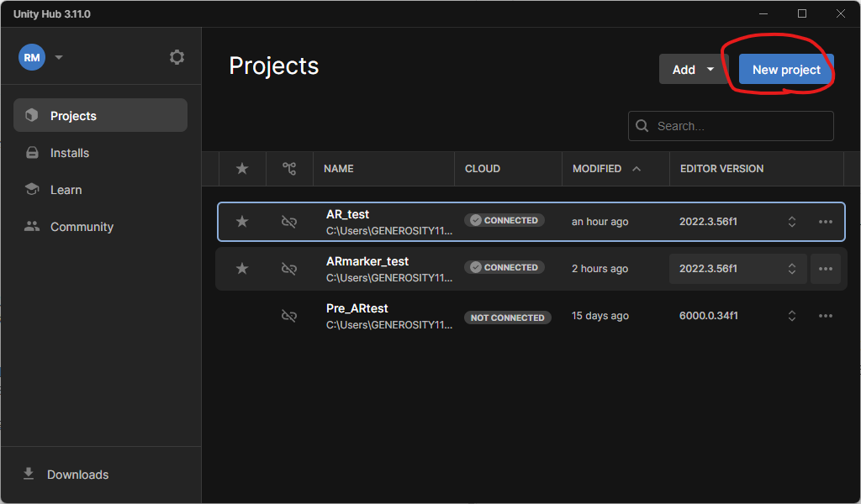This screenshot has width=861, height=504.
Task: Open the account dropdown arrow beside RM
Action: [59, 58]
